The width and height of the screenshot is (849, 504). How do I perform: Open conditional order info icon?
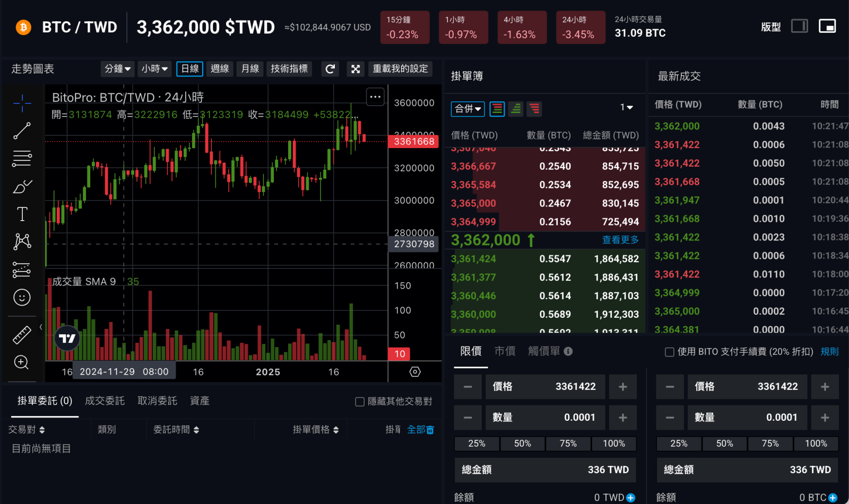(568, 351)
